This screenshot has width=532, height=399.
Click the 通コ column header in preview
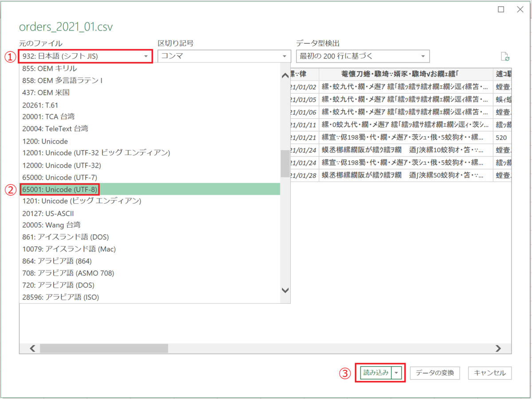(503, 74)
